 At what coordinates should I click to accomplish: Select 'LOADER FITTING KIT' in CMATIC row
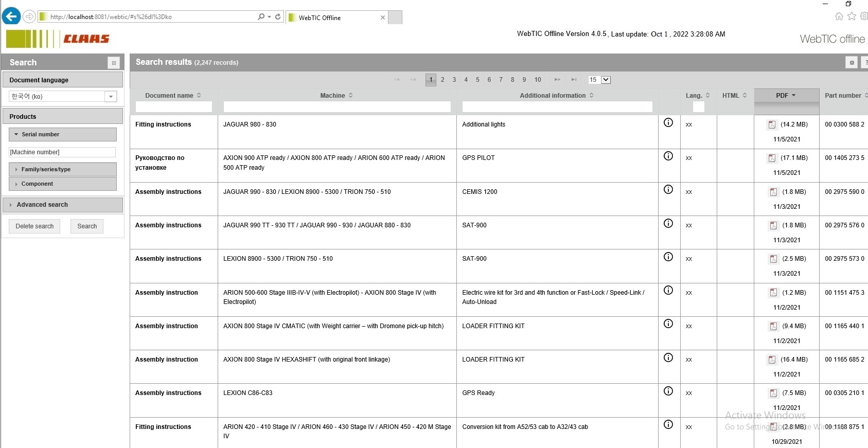coord(493,326)
